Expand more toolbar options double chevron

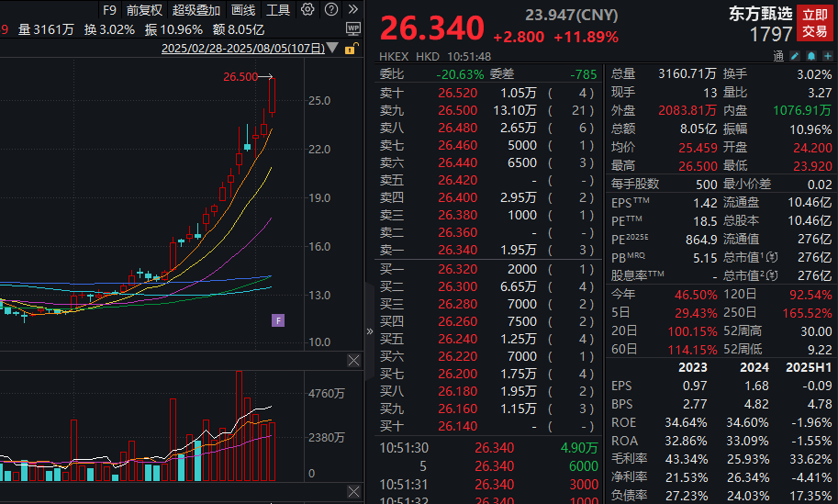point(352,9)
